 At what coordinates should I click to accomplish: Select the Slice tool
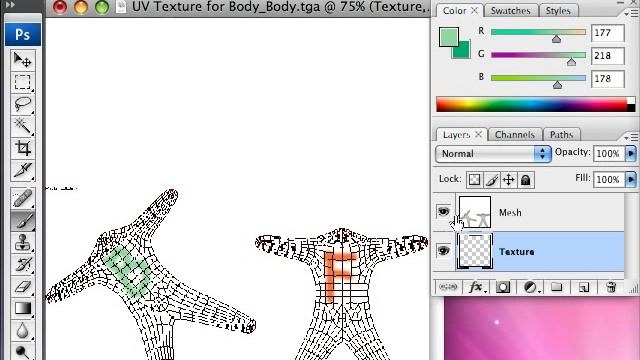point(22,170)
